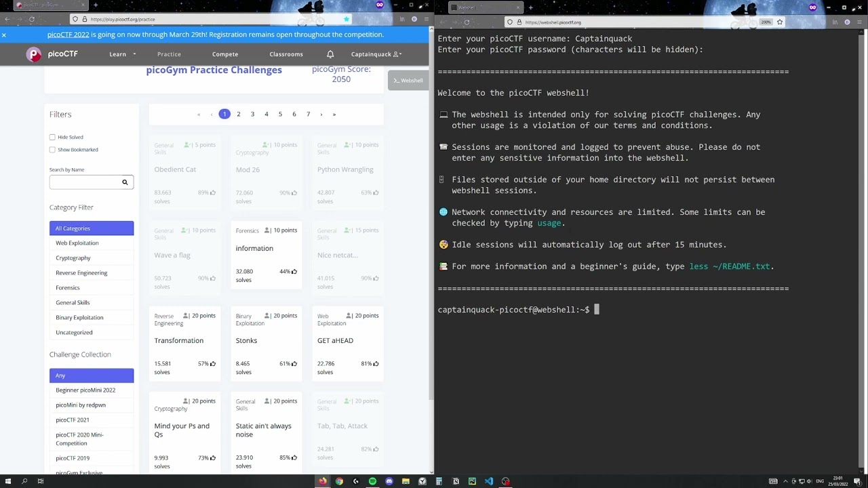Filter by Forensics category
Viewport: 868px width, 488px height.
[92, 288]
